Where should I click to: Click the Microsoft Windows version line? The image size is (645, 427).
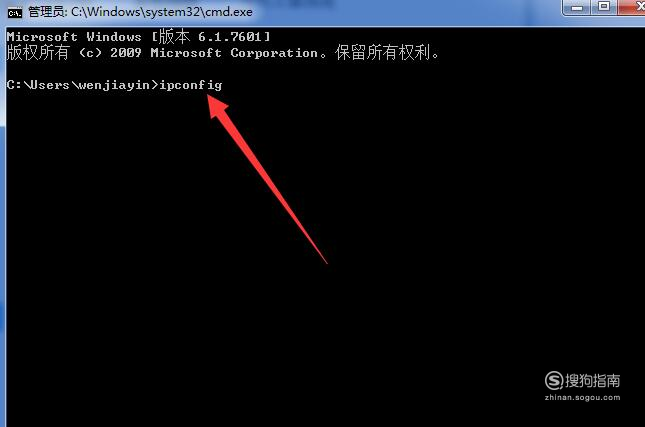click(139, 37)
